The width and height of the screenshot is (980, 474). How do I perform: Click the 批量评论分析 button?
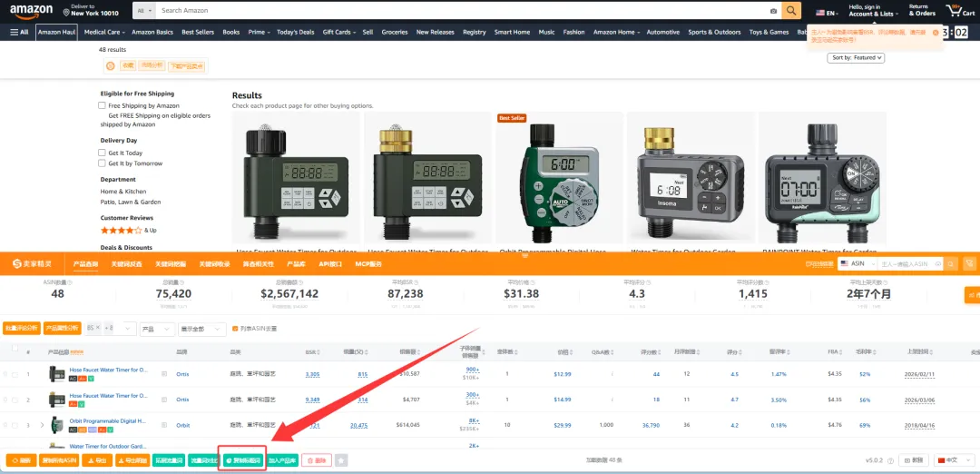(x=22, y=329)
